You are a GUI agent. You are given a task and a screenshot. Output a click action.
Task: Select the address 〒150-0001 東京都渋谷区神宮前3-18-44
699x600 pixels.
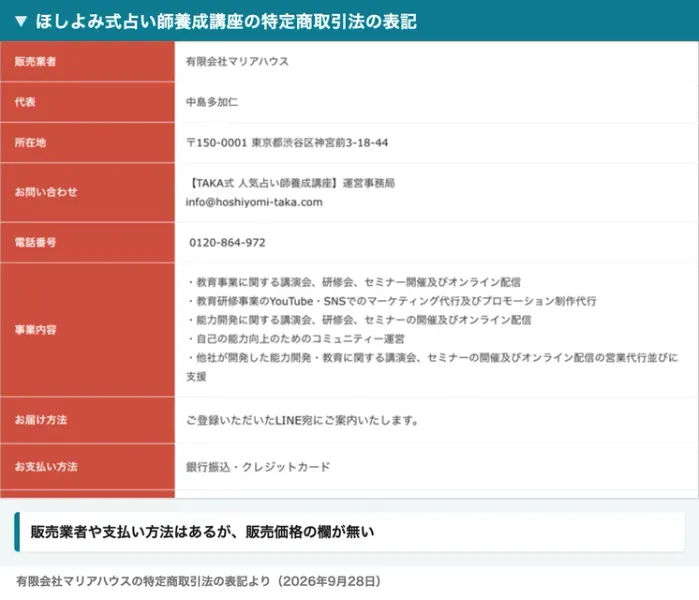click(x=287, y=143)
